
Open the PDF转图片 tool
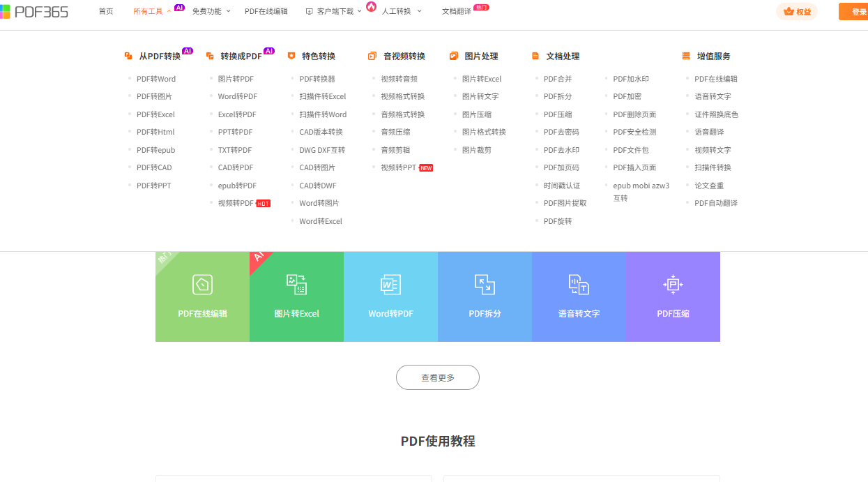click(x=154, y=96)
